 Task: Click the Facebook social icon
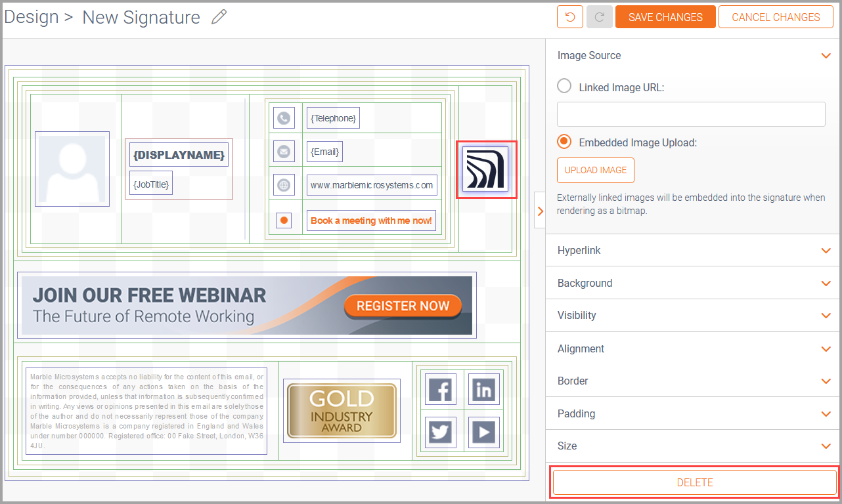(440, 389)
